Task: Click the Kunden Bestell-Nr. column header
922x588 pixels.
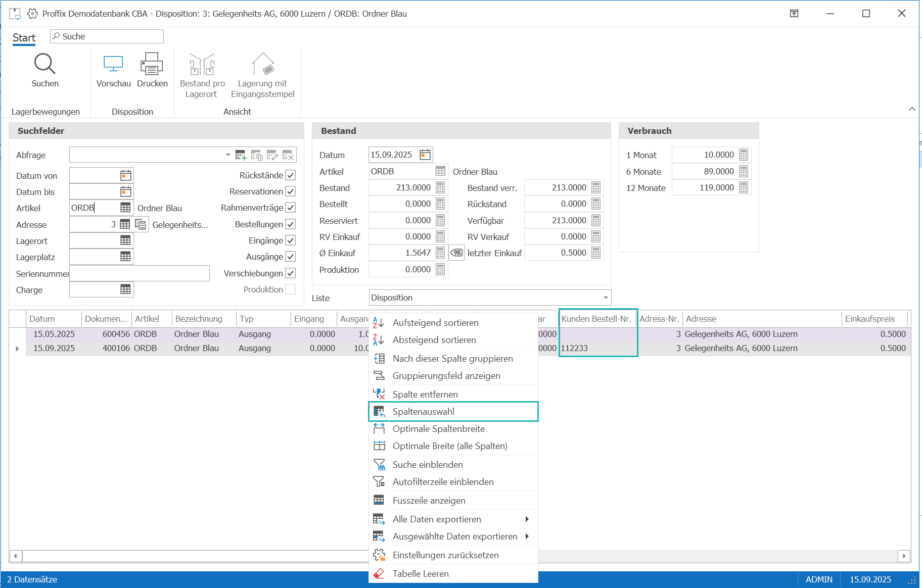Action: [x=597, y=319]
